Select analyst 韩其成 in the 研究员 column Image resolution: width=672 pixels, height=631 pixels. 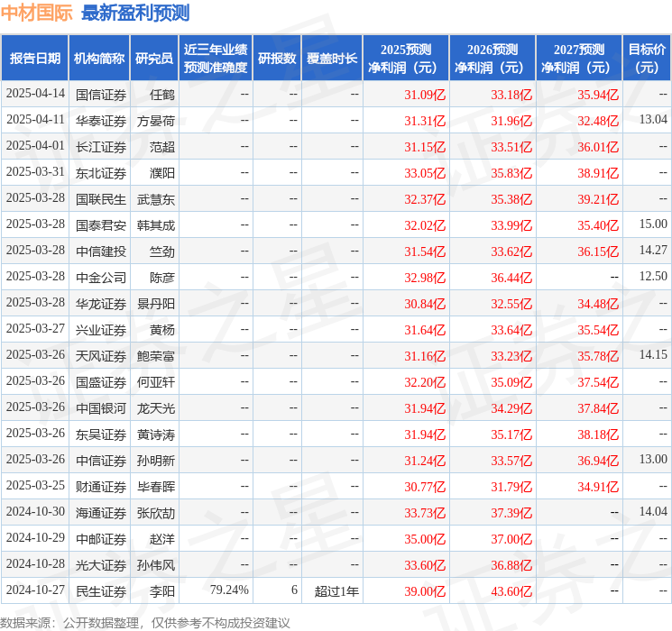point(156,224)
